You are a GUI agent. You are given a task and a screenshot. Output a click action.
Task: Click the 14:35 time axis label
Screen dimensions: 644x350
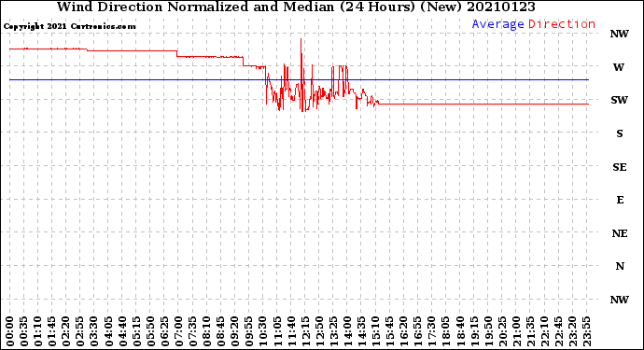click(x=361, y=331)
